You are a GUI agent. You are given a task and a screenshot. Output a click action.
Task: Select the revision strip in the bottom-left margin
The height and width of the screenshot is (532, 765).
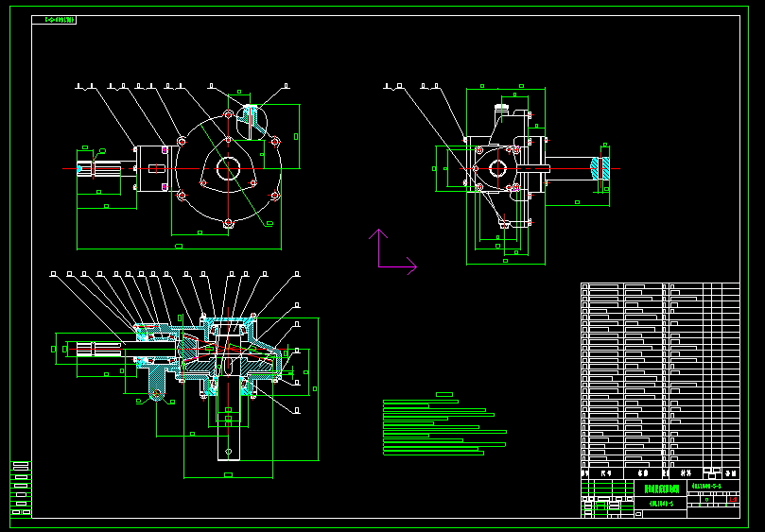pos(21,489)
